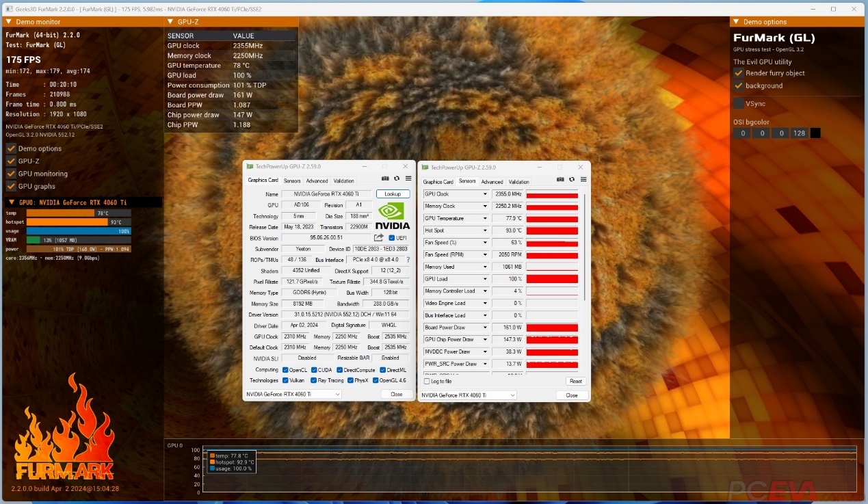Collapse the Demo options panel triangle
This screenshot has height=504, width=868.
(736, 22)
